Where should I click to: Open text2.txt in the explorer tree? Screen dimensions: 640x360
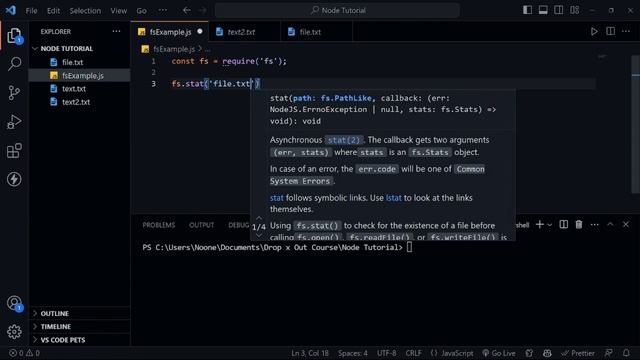(80, 102)
